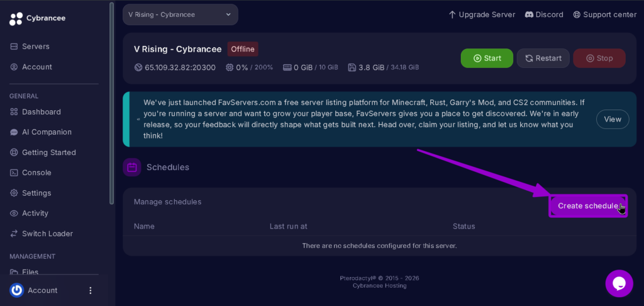Click the Name column header

(144, 226)
